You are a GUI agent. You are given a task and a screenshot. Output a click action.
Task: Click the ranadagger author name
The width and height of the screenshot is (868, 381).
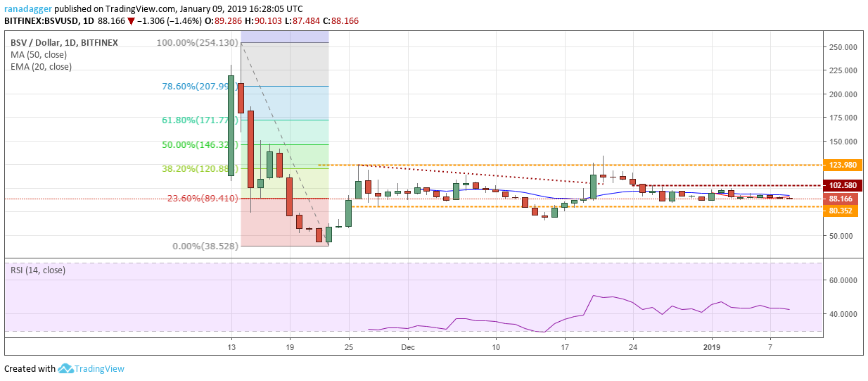28,9
